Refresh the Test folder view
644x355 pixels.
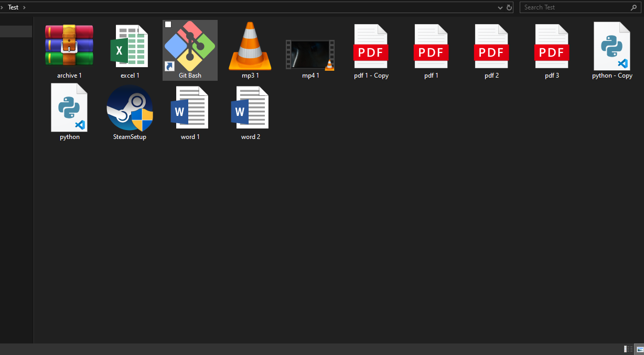click(x=509, y=8)
